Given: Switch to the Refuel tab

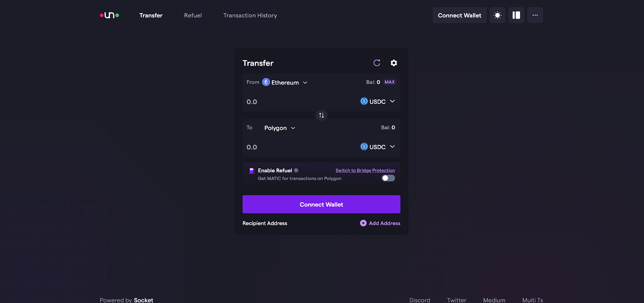Looking at the screenshot, I should [x=193, y=15].
